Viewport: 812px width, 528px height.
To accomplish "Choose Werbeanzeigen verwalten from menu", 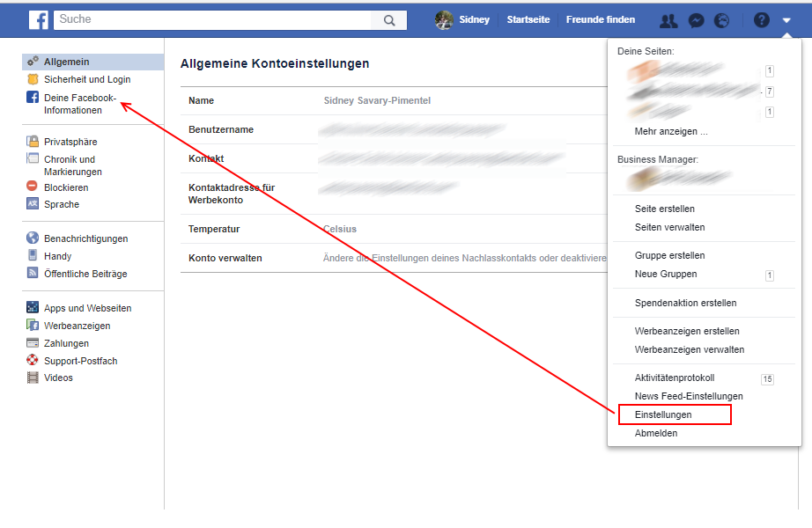I will point(690,349).
